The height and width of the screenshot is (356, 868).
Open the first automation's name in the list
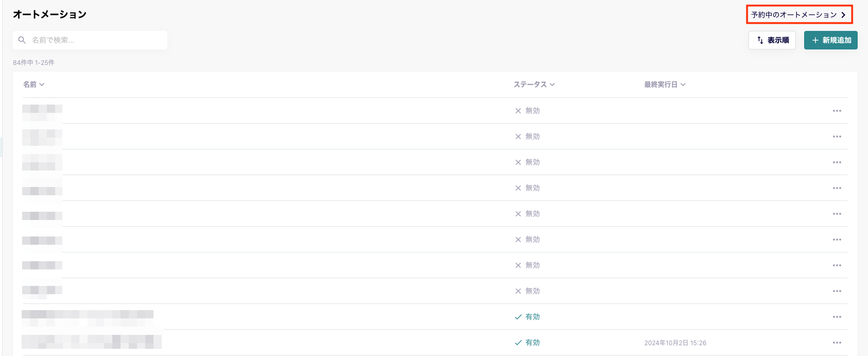[x=42, y=111]
